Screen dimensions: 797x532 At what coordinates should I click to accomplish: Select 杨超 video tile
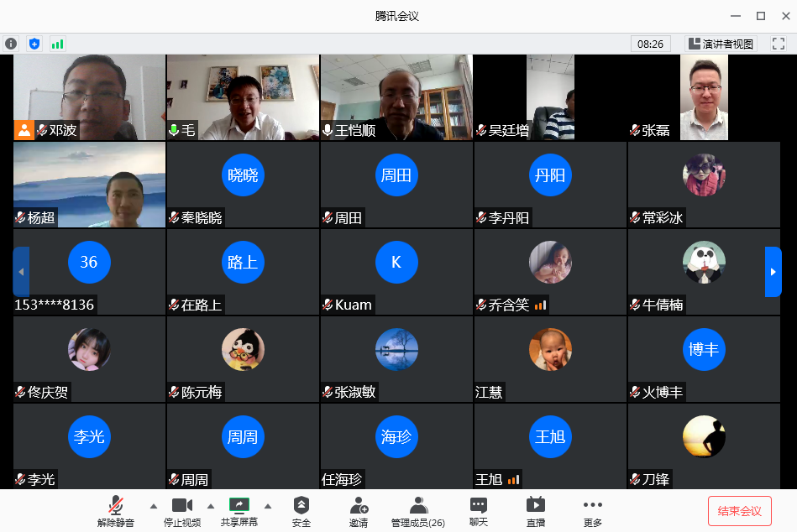coord(90,185)
